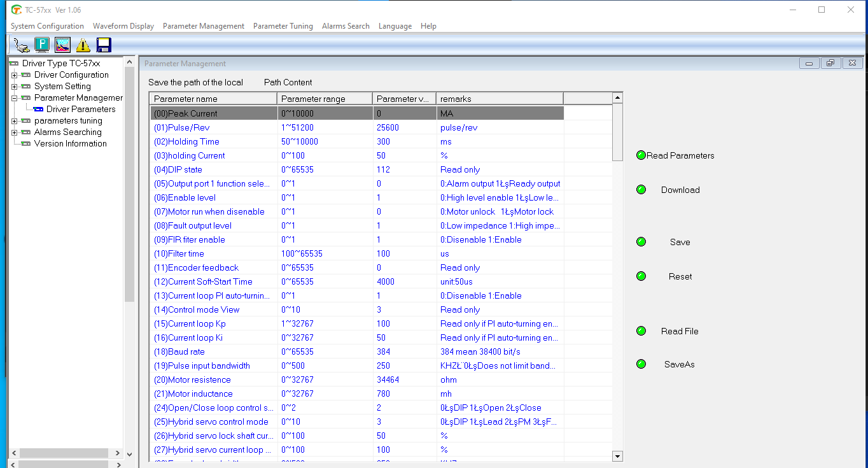Image resolution: width=868 pixels, height=468 pixels.
Task: Click the Parameter range column header
Action: [x=325, y=99]
